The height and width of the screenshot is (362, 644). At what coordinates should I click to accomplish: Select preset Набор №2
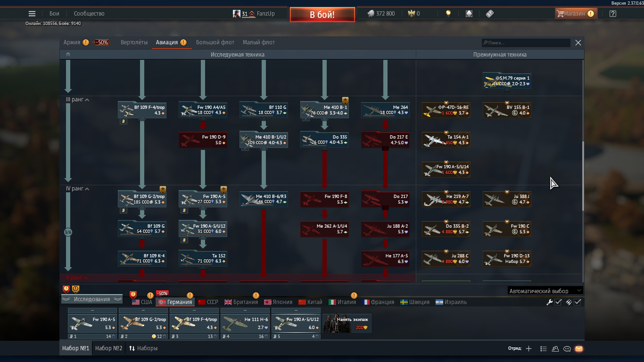108,348
